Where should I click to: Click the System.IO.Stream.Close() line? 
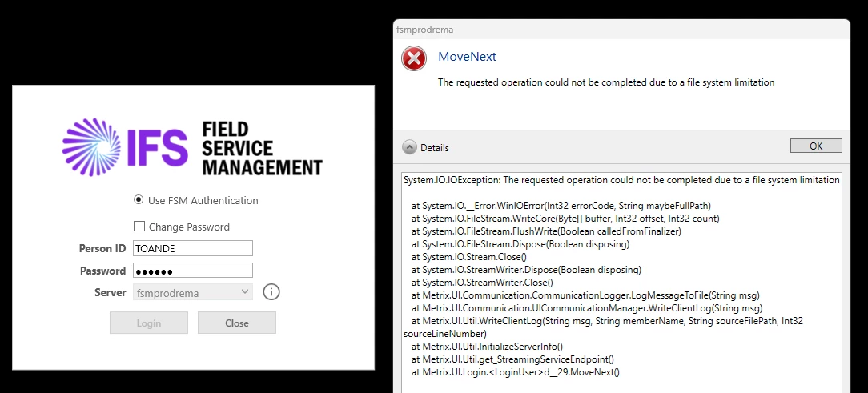click(x=469, y=257)
